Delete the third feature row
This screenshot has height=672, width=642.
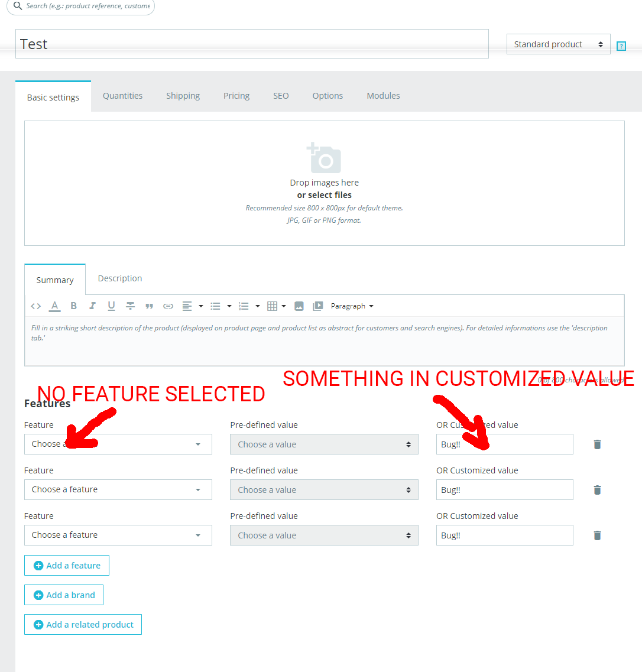pos(598,535)
